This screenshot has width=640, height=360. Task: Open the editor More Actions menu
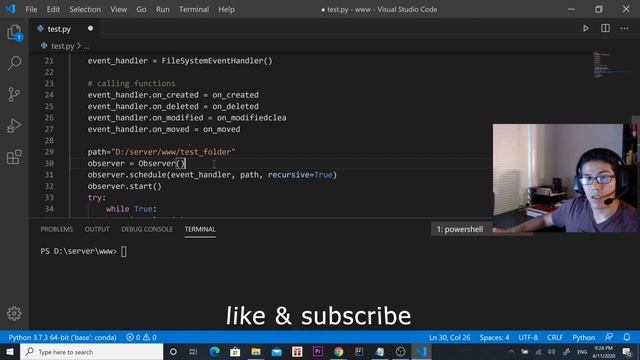(x=624, y=29)
